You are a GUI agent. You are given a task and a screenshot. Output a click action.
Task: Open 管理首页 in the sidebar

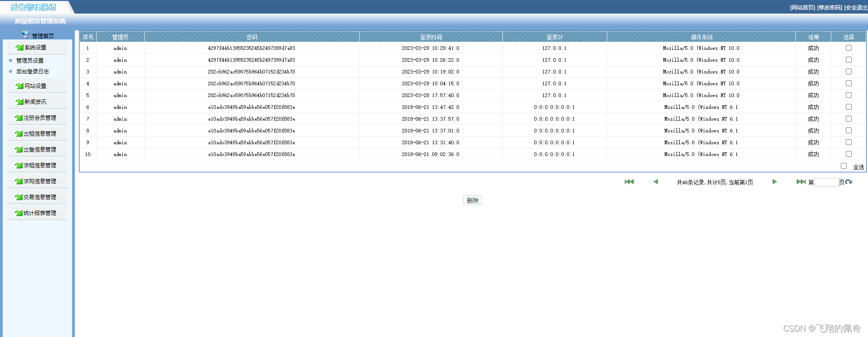coord(43,36)
